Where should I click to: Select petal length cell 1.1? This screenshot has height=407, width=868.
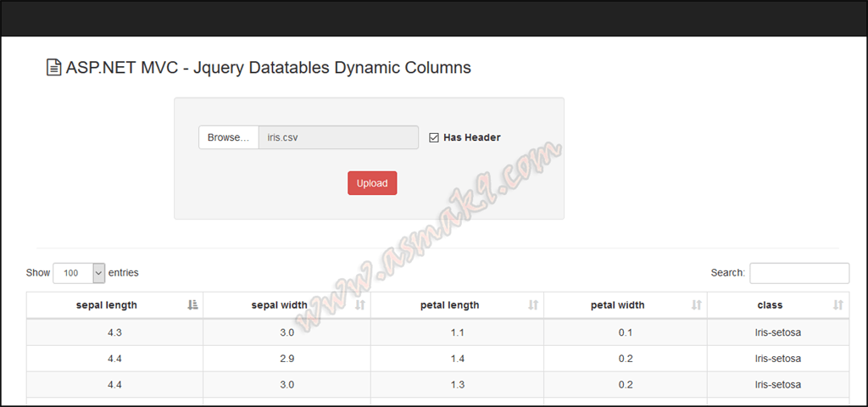tap(457, 332)
